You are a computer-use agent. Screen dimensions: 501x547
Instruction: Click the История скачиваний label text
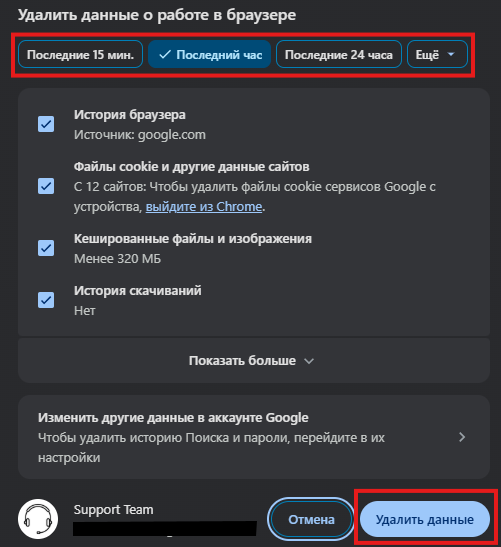click(x=137, y=291)
